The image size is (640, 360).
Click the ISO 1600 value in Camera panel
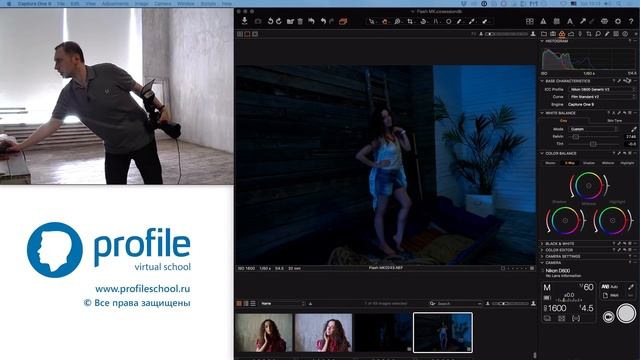pos(556,308)
